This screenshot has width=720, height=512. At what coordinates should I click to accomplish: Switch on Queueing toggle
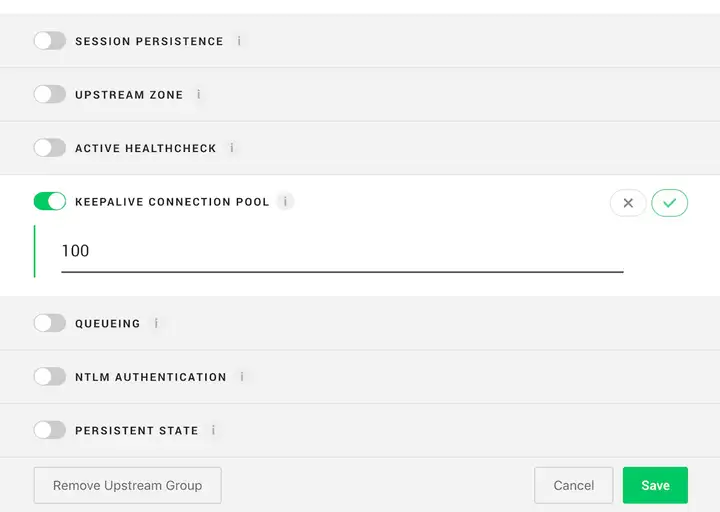(49, 323)
